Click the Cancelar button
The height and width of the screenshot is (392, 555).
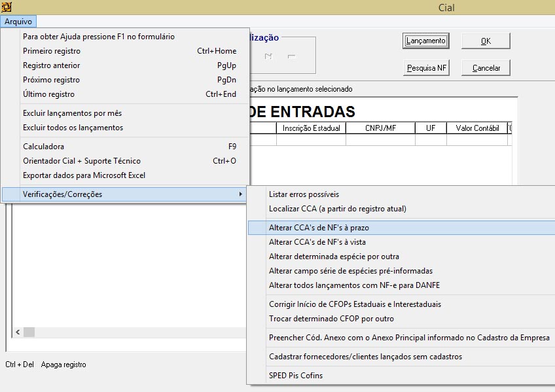[x=486, y=68]
